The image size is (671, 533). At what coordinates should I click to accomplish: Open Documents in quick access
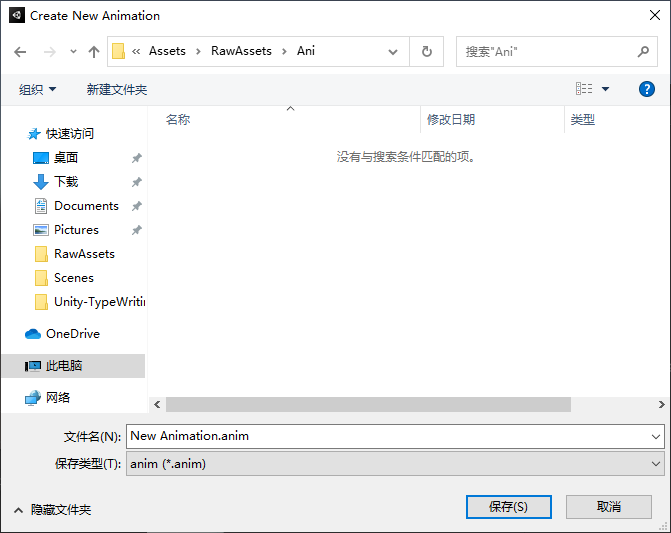pos(86,206)
